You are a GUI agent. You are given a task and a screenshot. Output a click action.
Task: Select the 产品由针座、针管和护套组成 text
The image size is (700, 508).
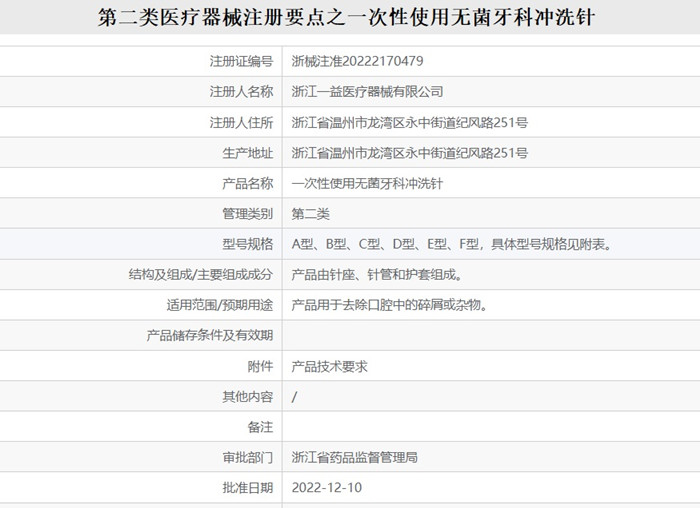pyautogui.click(x=377, y=275)
